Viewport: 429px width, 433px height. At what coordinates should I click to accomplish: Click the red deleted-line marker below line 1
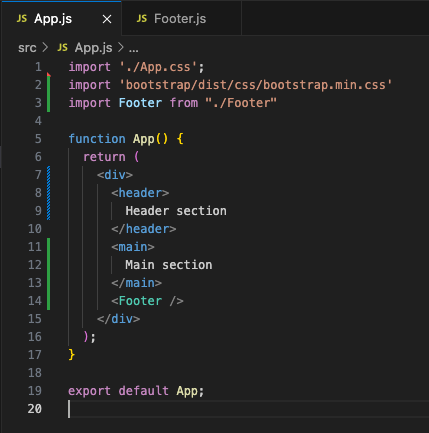[49, 74]
